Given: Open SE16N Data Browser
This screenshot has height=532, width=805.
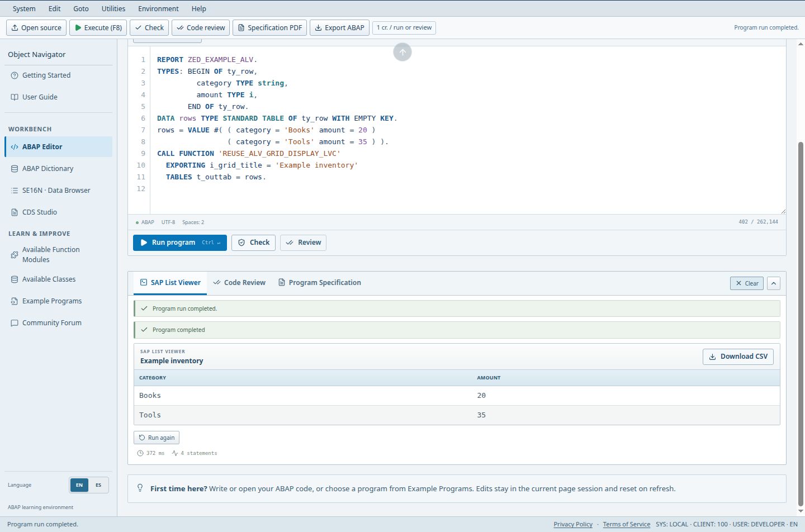Looking at the screenshot, I should 58,191.
